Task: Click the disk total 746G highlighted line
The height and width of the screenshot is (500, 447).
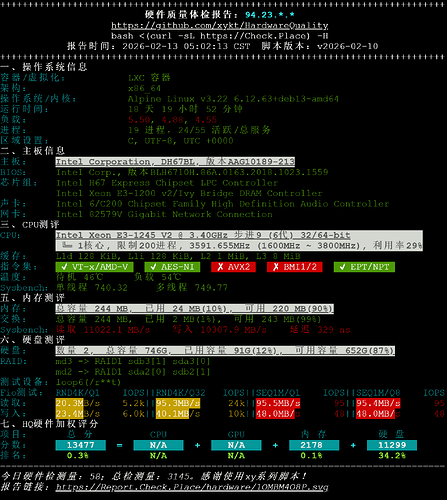Action: pyautogui.click(x=225, y=351)
